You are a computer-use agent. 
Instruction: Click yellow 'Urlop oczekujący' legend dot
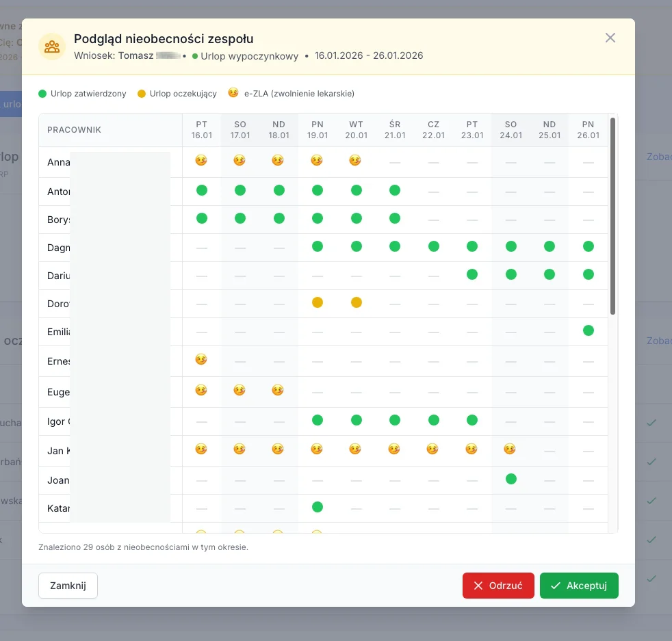pyautogui.click(x=142, y=94)
